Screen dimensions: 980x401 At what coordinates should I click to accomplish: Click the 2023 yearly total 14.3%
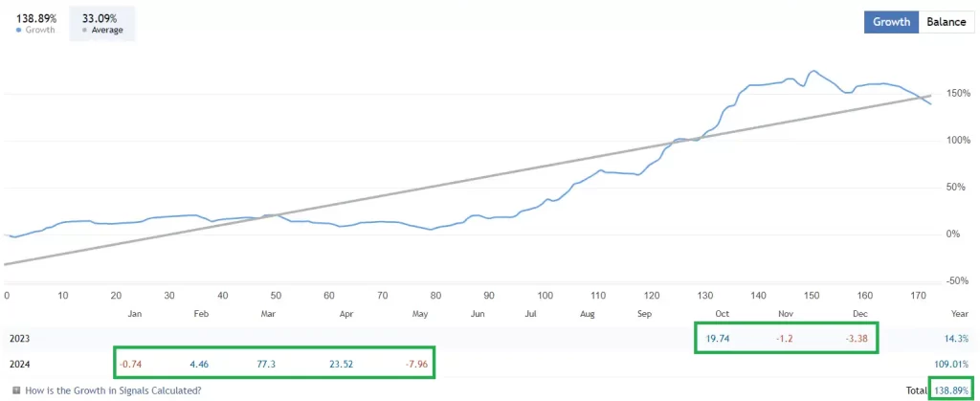point(956,339)
